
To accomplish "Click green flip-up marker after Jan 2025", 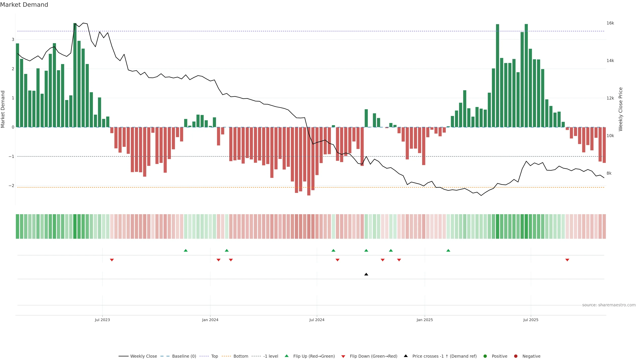I will click(448, 250).
